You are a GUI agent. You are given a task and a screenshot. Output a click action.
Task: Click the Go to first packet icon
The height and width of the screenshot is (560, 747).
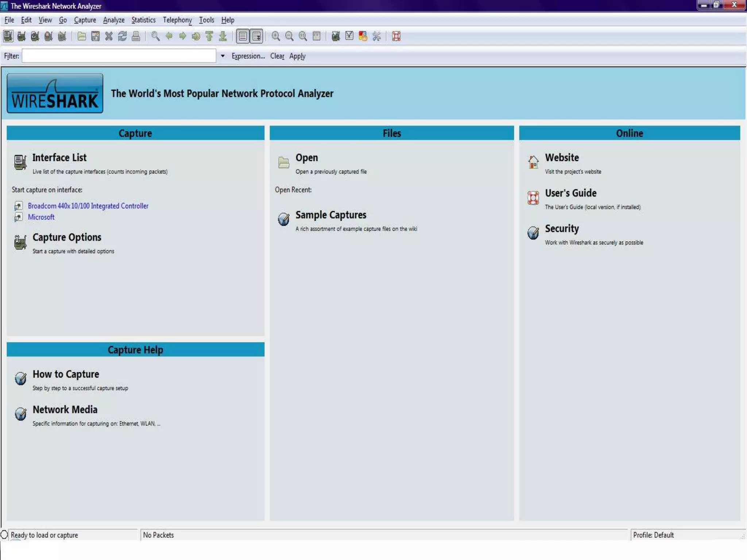coord(209,36)
